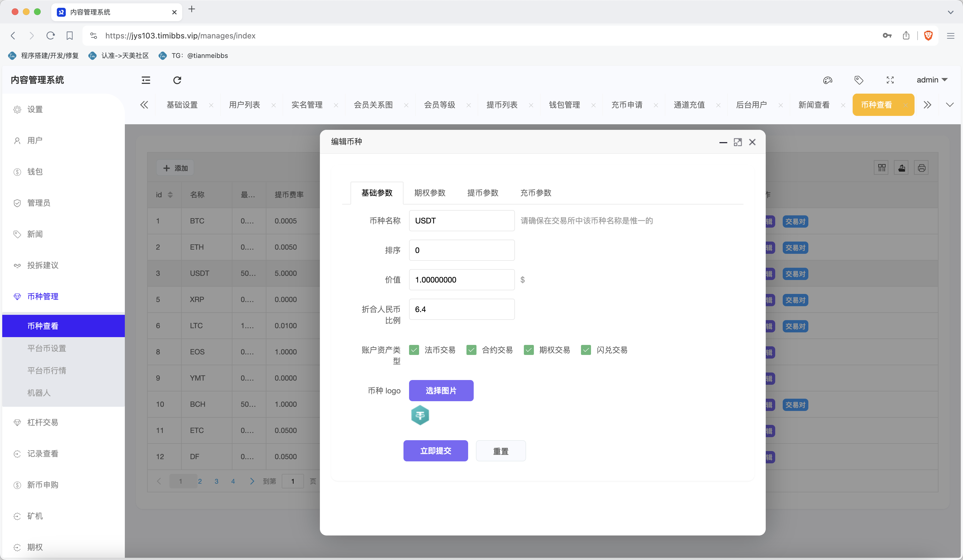This screenshot has height=560, width=963.
Task: Click the pagination page number input
Action: [293, 481]
